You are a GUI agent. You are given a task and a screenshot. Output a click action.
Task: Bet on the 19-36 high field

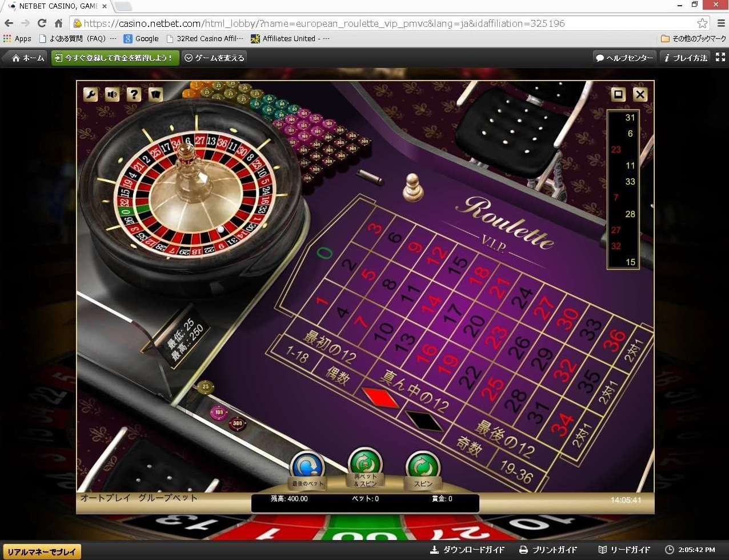518,471
